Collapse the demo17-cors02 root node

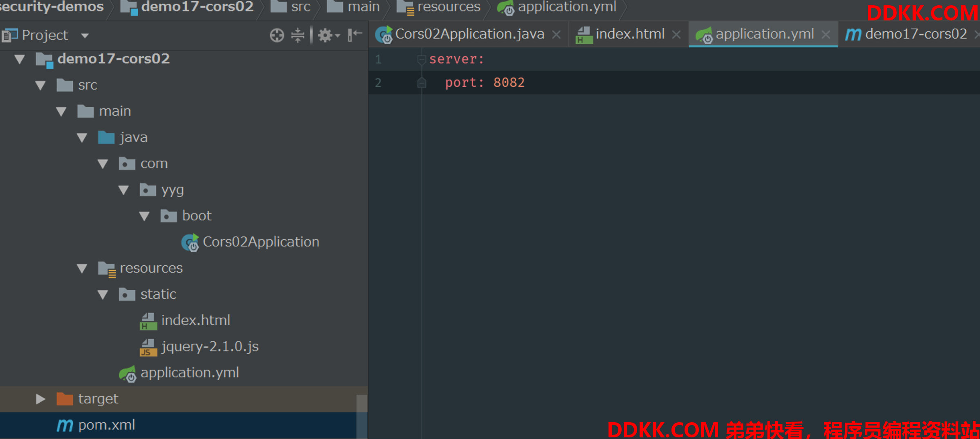19,59
